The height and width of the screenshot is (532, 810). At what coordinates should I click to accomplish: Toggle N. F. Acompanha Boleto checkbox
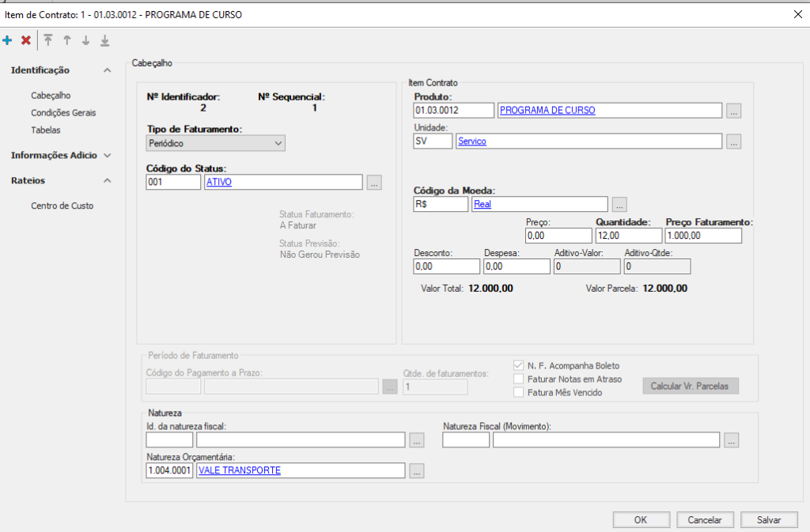(x=519, y=366)
